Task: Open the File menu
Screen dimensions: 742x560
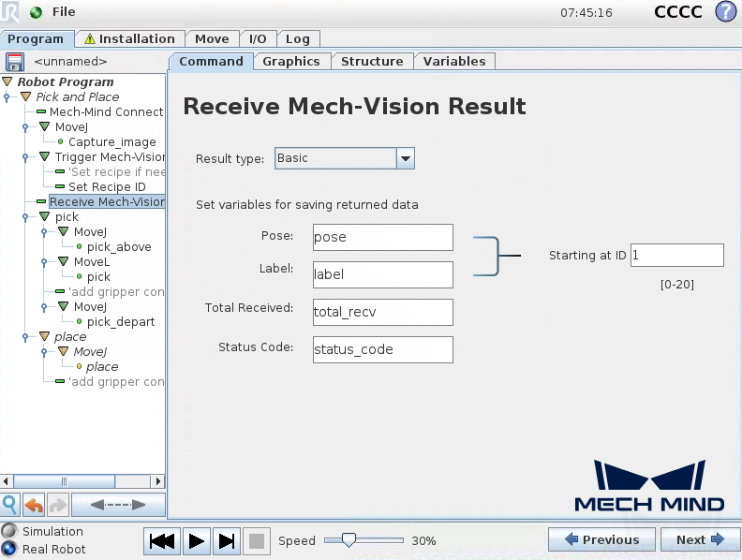Action: [64, 12]
